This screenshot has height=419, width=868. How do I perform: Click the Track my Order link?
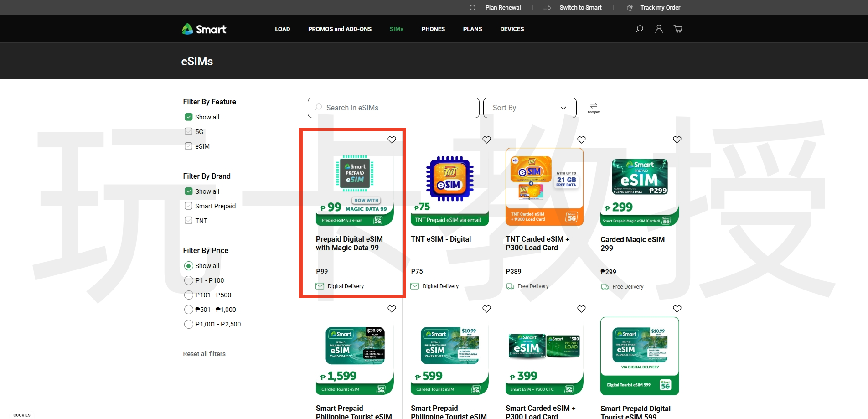tap(660, 8)
